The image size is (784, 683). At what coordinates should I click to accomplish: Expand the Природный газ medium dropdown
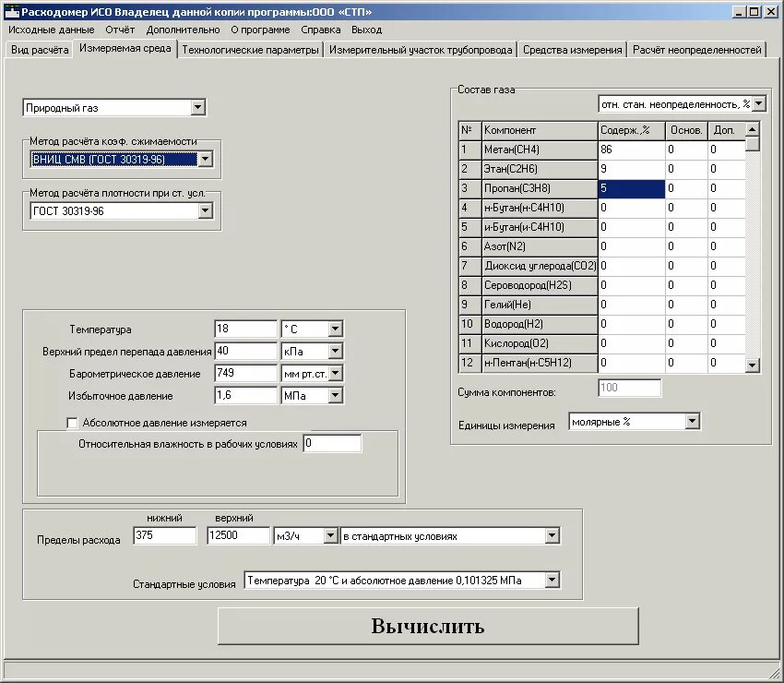[x=198, y=108]
